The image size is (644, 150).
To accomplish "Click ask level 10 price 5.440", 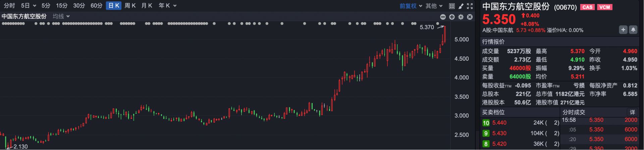I will pyautogui.click(x=499, y=123).
